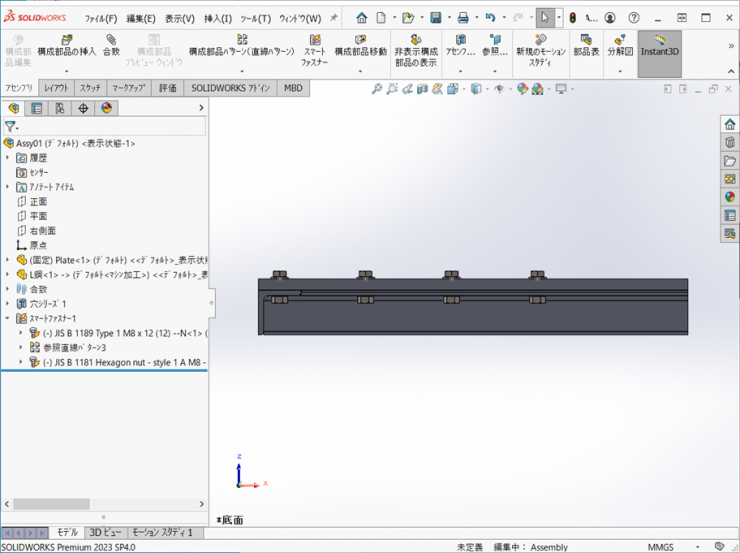Click the Save icon in the quick toolbar
Viewport: 740px width, 553px height.
(x=436, y=18)
